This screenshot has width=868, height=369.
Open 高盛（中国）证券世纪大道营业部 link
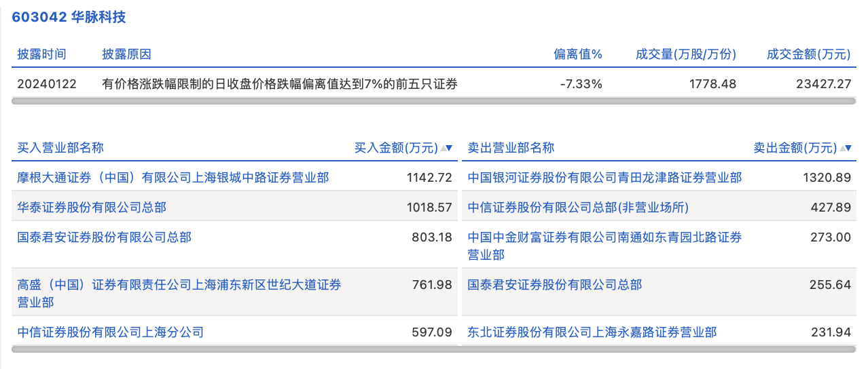(x=179, y=293)
